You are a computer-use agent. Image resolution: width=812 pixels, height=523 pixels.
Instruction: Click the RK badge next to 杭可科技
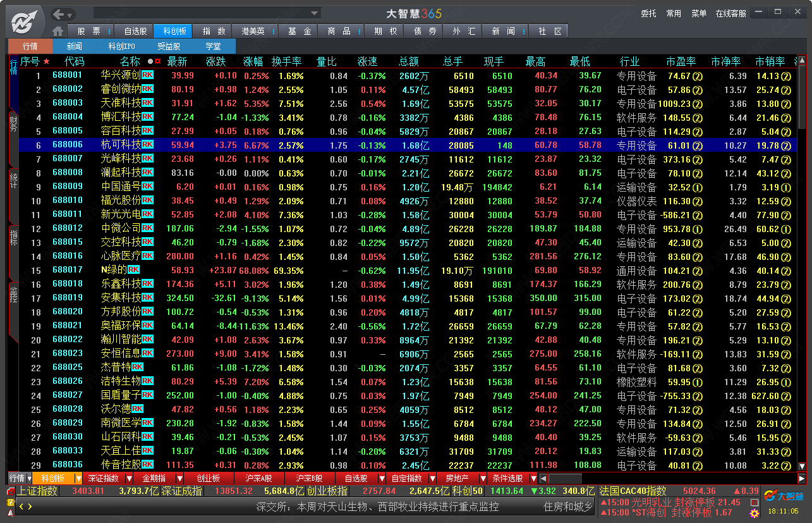tap(148, 145)
